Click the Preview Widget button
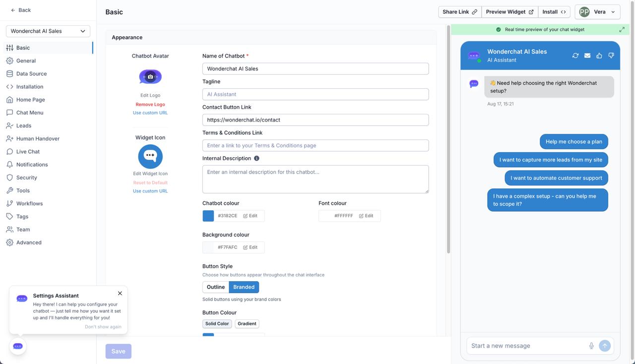635x364 pixels. [x=509, y=12]
